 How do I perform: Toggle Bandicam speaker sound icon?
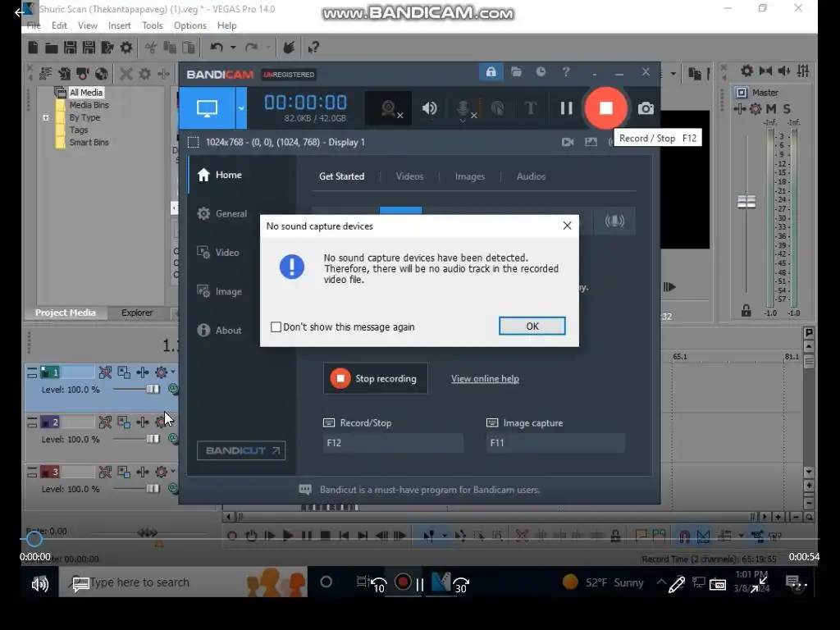click(x=429, y=109)
